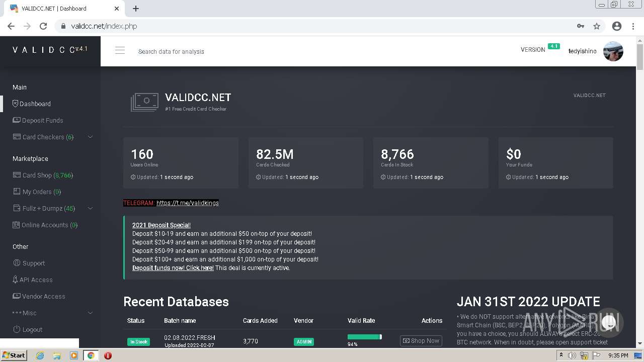
Task: Expand the Card Checkers (6) submenu chevron
Action: 91,137
